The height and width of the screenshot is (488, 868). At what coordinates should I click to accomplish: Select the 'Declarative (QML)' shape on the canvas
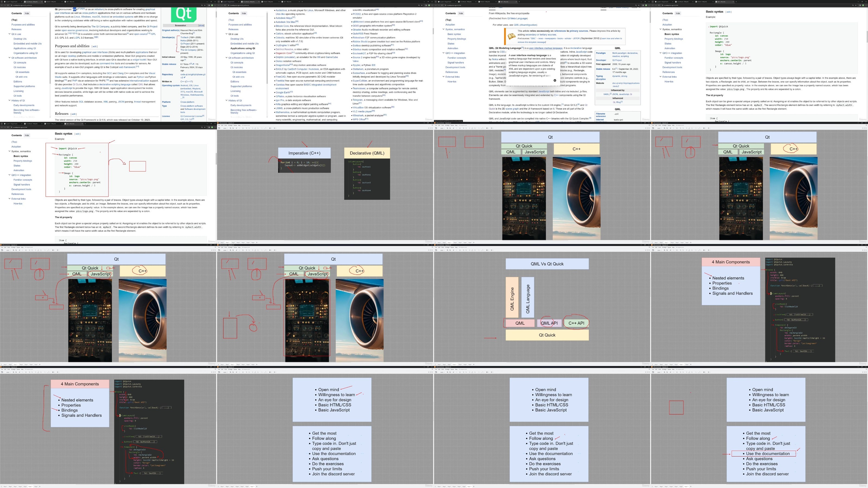coord(367,153)
